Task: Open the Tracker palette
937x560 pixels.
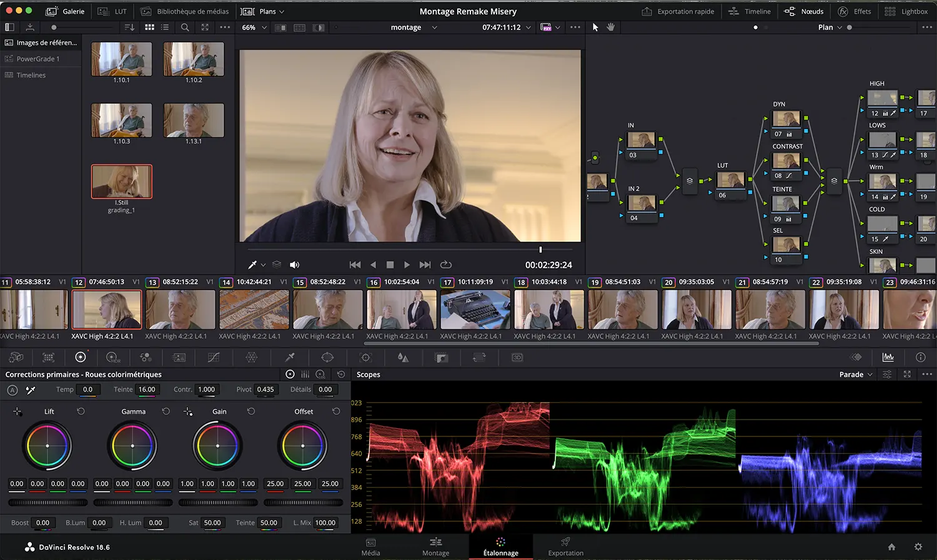Action: (x=366, y=357)
